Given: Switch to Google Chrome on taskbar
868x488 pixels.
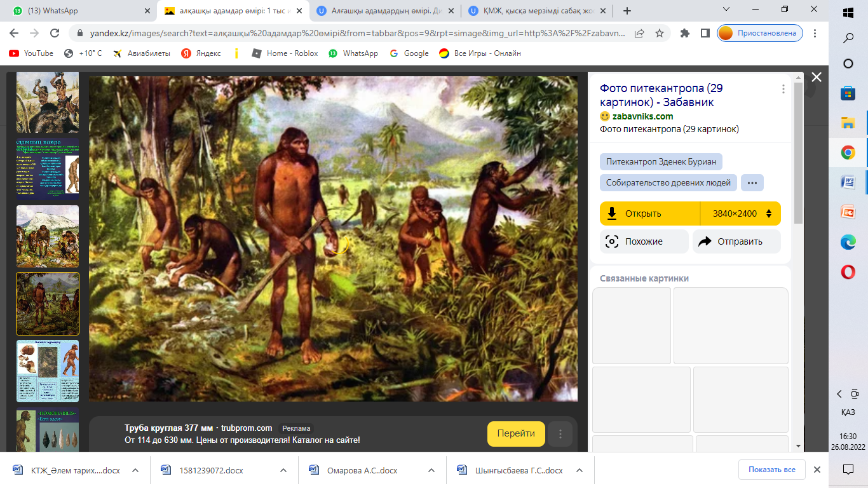Looking at the screenshot, I should coord(848,152).
